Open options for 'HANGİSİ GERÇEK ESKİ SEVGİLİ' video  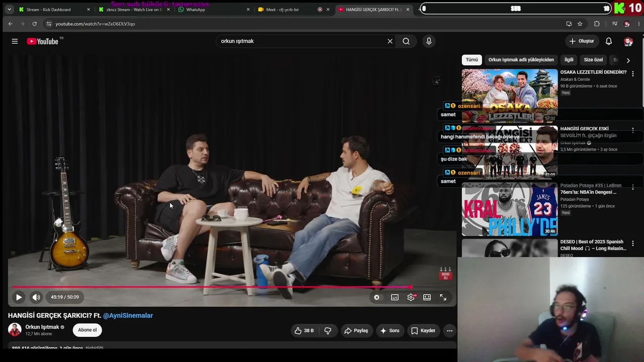click(633, 130)
